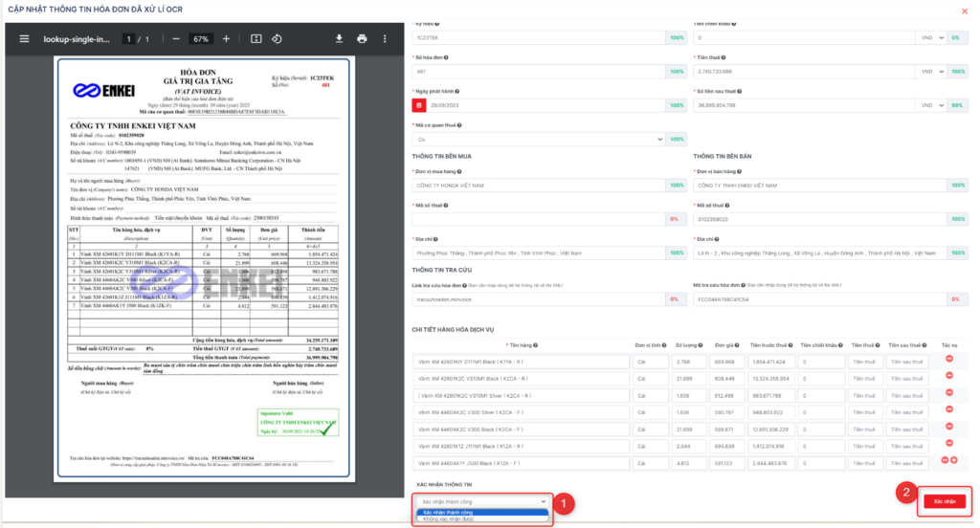The image size is (980, 528).
Task: Add a new item row with plus icon
Action: (x=954, y=460)
